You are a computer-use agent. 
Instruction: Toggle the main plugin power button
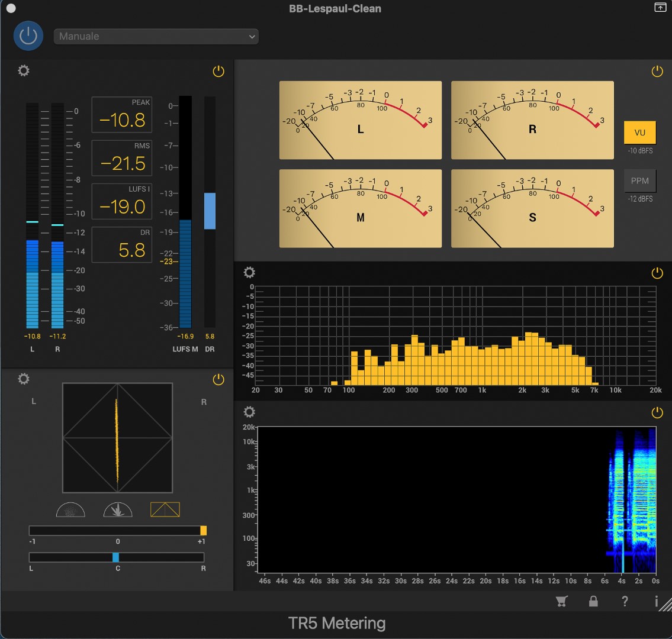pos(28,36)
